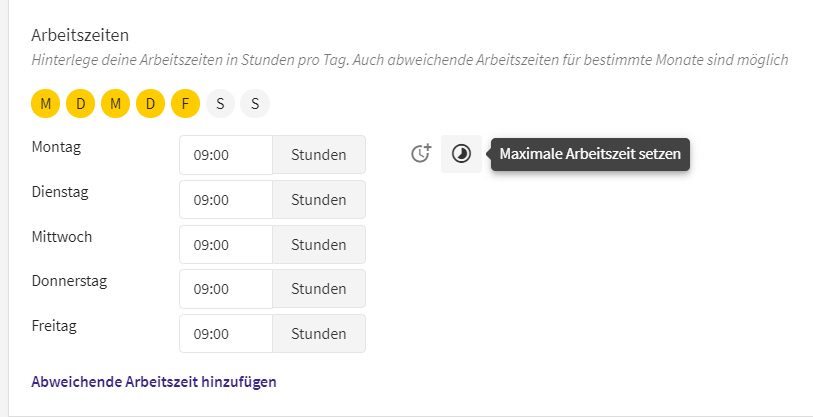Click the Stunden label next to Dienstag
This screenshot has height=417, width=813.
point(319,200)
